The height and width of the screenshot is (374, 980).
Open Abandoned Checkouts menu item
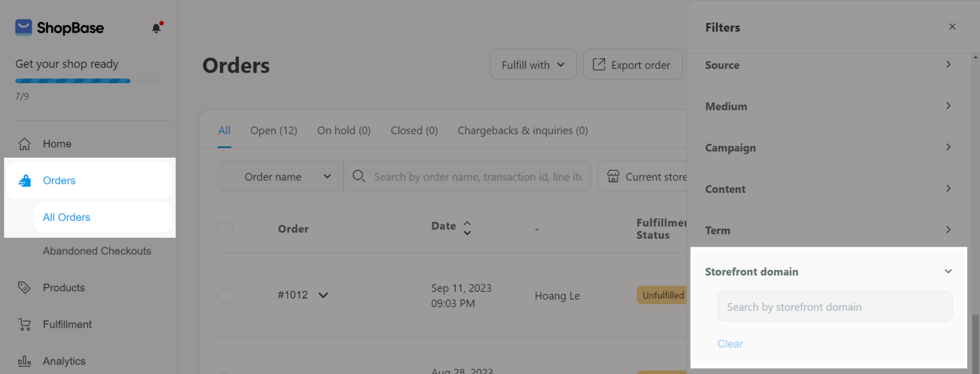(x=97, y=251)
